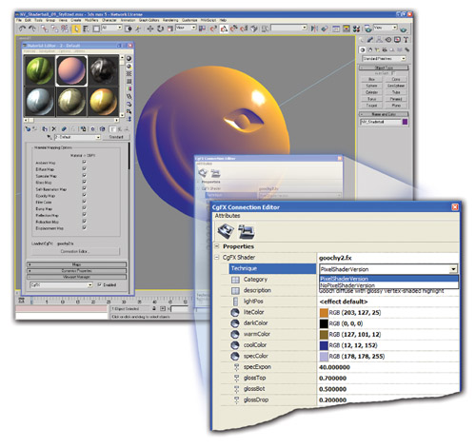Toggle the Diffuse Map checkbox

[x=84, y=168]
